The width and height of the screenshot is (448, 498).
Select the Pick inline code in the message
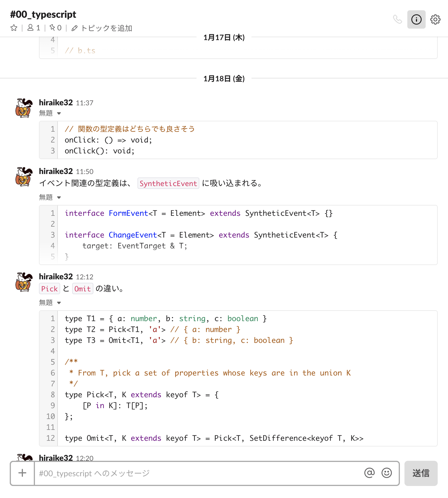[x=49, y=288]
